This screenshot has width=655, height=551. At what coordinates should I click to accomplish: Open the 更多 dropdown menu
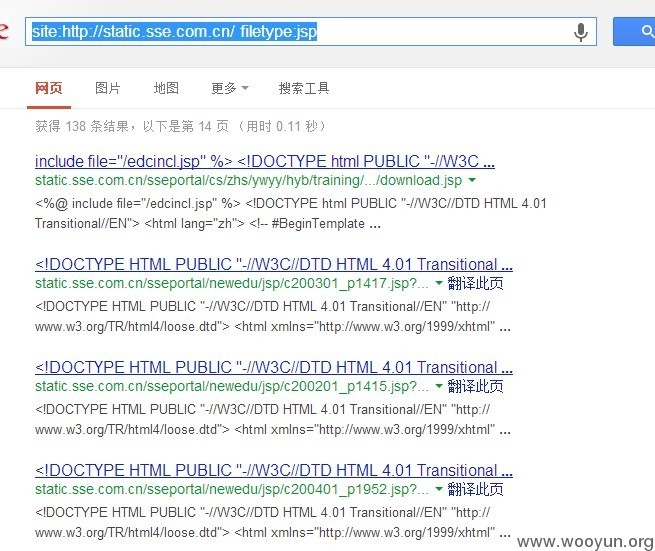click(230, 88)
